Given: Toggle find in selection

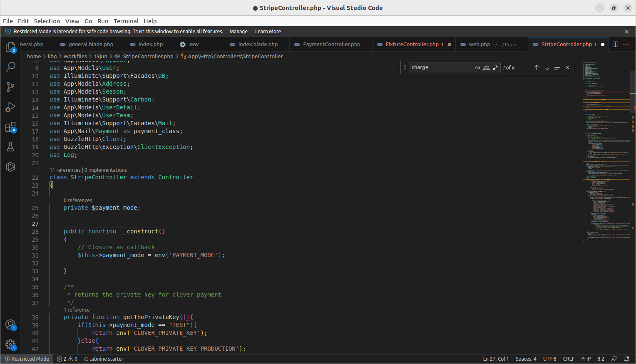Looking at the screenshot, I should [x=557, y=67].
